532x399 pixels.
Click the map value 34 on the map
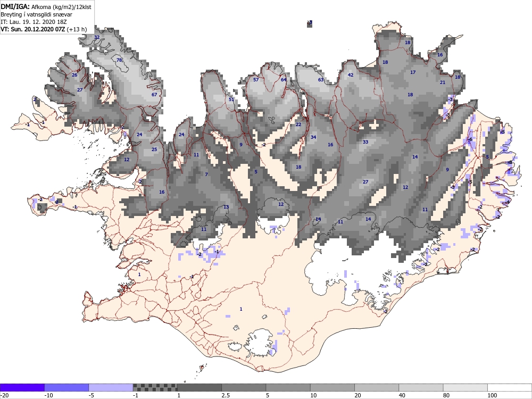tap(313, 137)
